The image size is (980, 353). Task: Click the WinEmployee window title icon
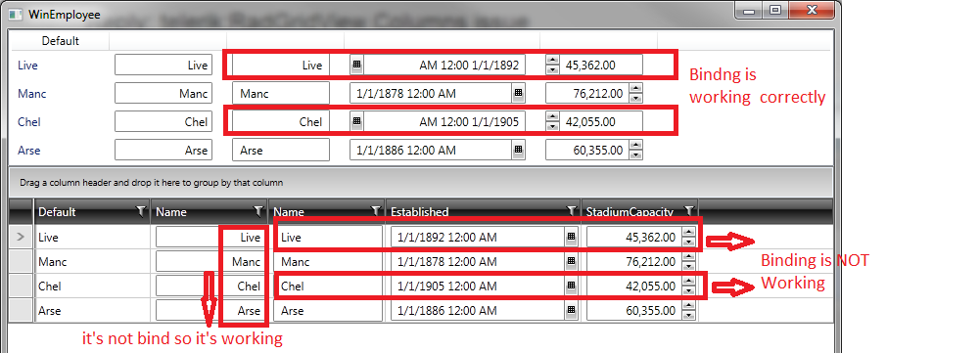point(16,15)
